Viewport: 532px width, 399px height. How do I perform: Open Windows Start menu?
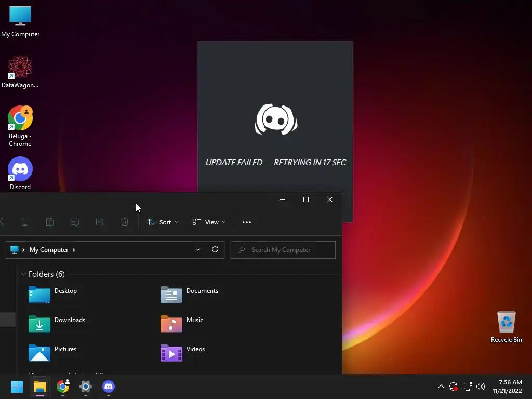click(x=17, y=387)
